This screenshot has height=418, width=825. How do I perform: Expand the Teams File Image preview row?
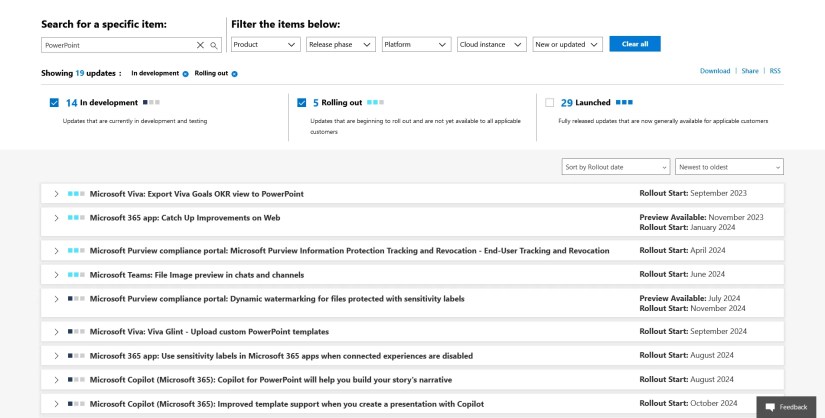pyautogui.click(x=56, y=275)
